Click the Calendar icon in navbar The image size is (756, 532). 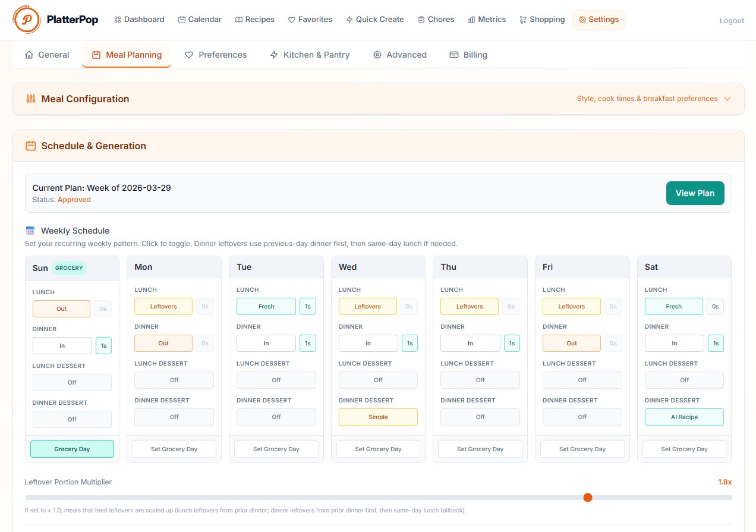point(182,20)
